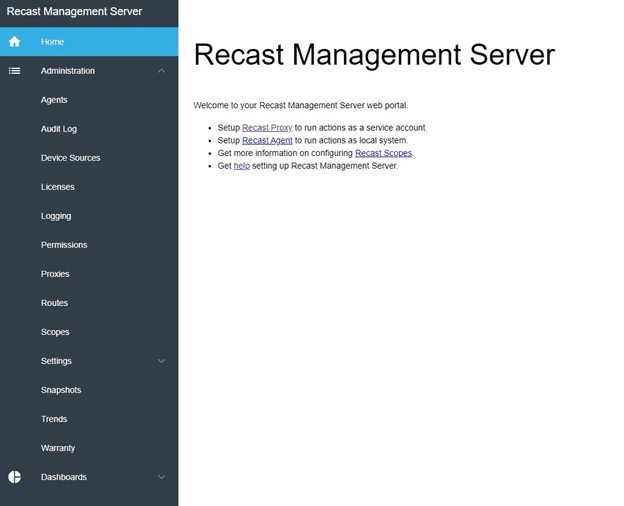Expand the Settings submenu chevron
This screenshot has height=506, width=624.
[x=162, y=361]
